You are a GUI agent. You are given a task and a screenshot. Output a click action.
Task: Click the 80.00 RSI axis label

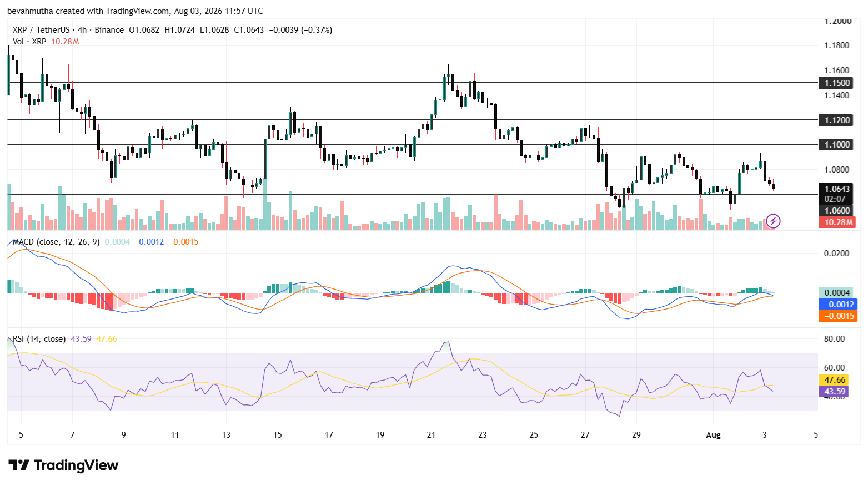(x=835, y=339)
